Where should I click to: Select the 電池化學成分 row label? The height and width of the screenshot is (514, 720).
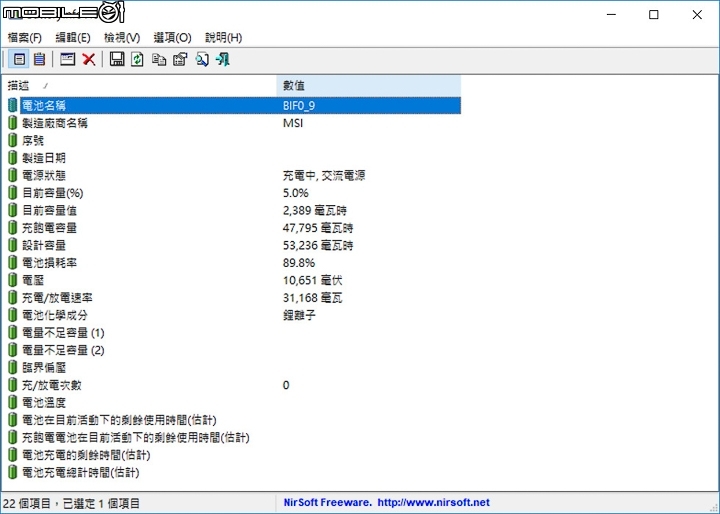pos(55,315)
